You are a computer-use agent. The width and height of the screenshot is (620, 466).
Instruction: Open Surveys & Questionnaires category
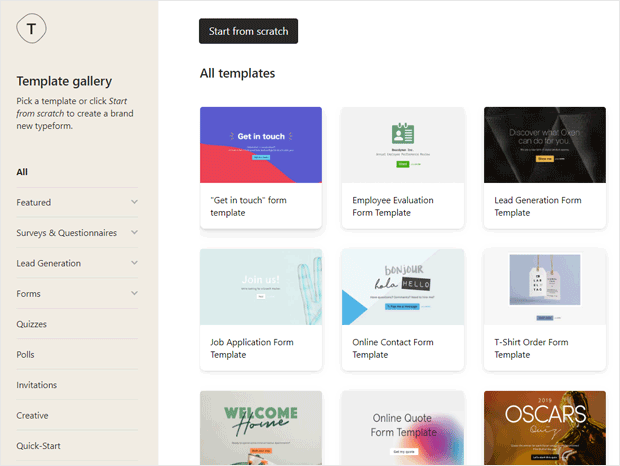click(x=66, y=233)
